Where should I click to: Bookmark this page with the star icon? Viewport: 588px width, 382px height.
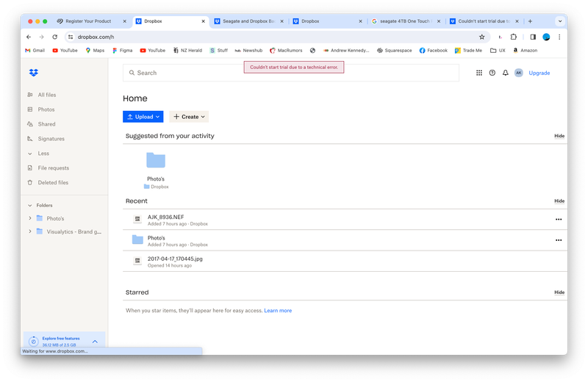coord(481,37)
